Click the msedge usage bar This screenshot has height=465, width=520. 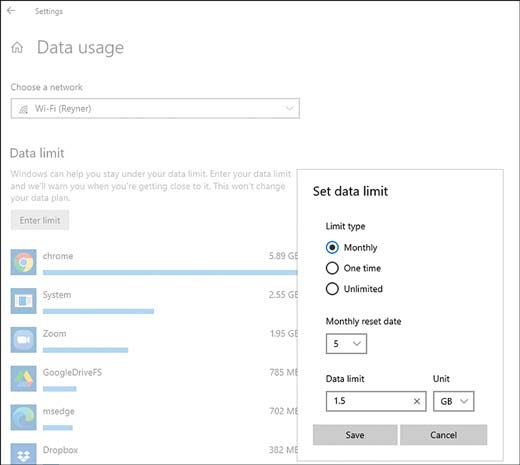point(58,428)
